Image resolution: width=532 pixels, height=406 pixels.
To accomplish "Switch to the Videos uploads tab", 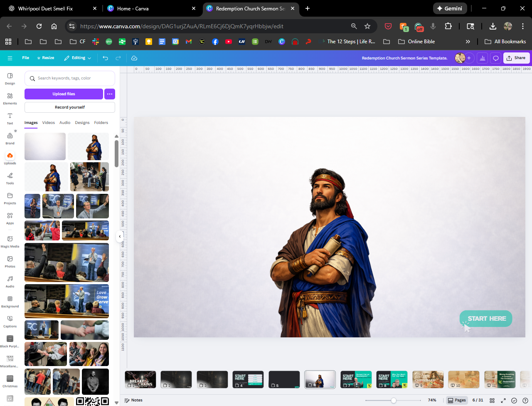I will click(x=48, y=123).
